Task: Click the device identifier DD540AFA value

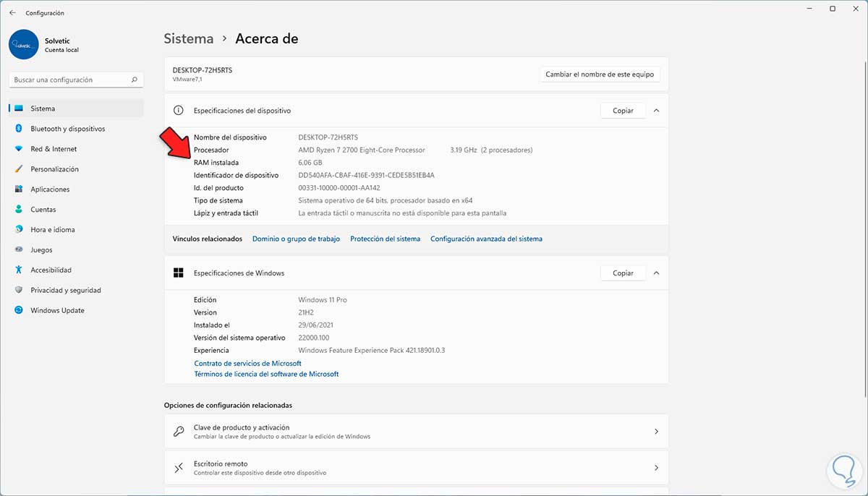Action: 366,175
